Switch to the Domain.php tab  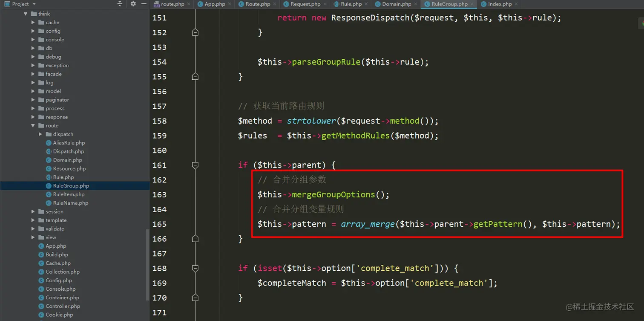tap(397, 4)
